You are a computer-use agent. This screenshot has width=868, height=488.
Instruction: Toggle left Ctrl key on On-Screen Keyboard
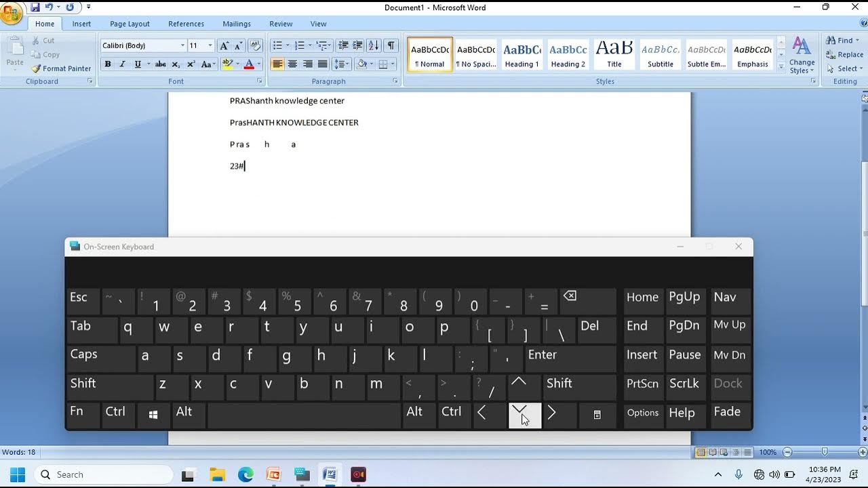click(x=118, y=415)
